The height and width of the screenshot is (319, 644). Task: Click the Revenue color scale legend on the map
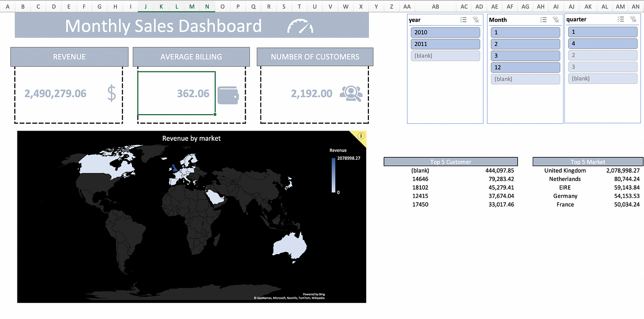coord(334,175)
